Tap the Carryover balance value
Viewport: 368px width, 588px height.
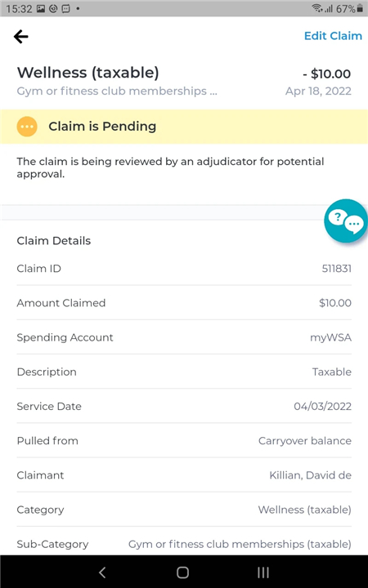click(x=305, y=441)
